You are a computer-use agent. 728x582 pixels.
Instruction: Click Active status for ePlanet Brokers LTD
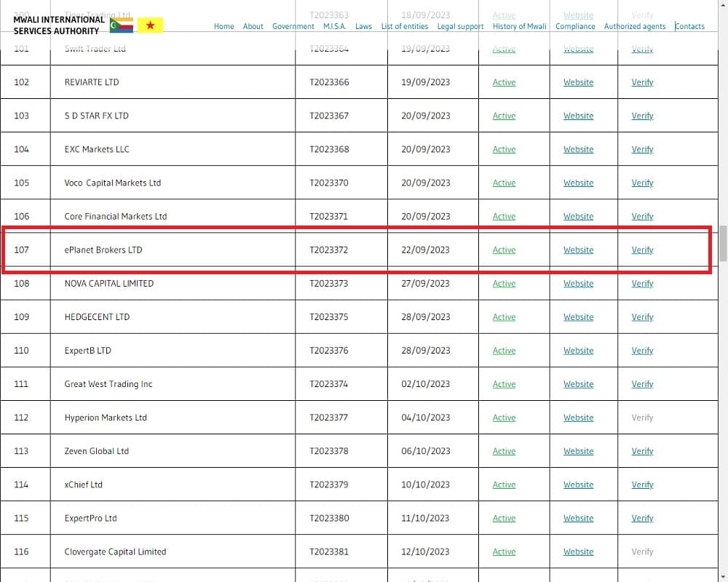click(504, 250)
